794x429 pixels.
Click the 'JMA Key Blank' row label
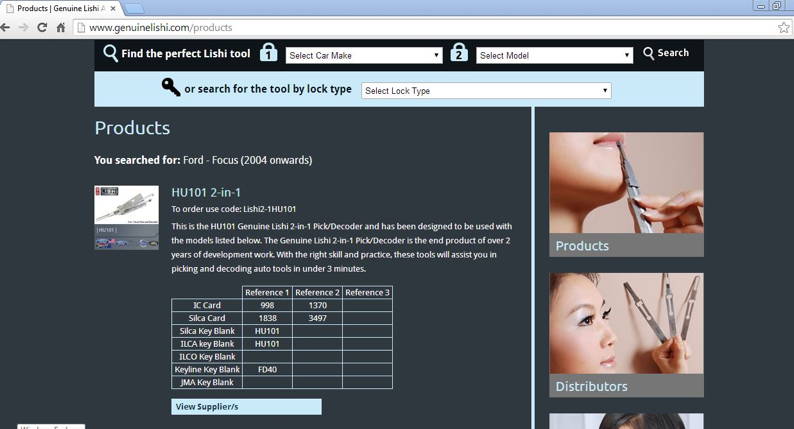pos(207,382)
